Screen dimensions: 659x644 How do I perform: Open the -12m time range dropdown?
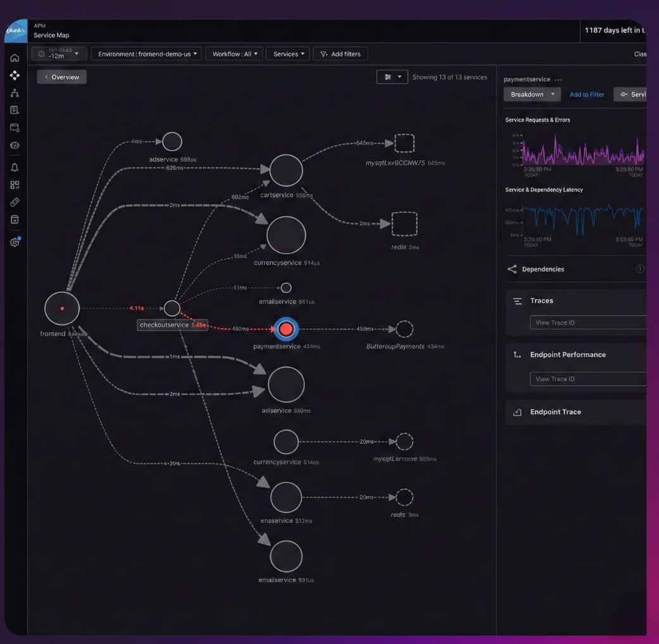[60, 54]
